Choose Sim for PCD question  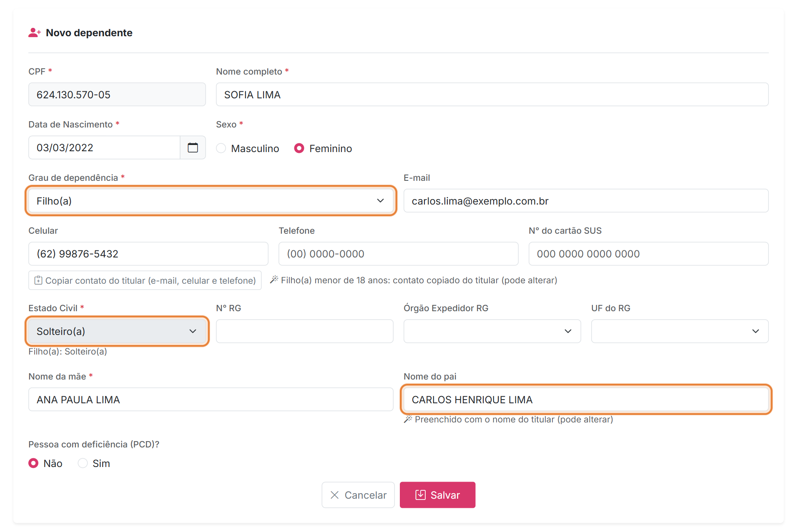(x=83, y=463)
